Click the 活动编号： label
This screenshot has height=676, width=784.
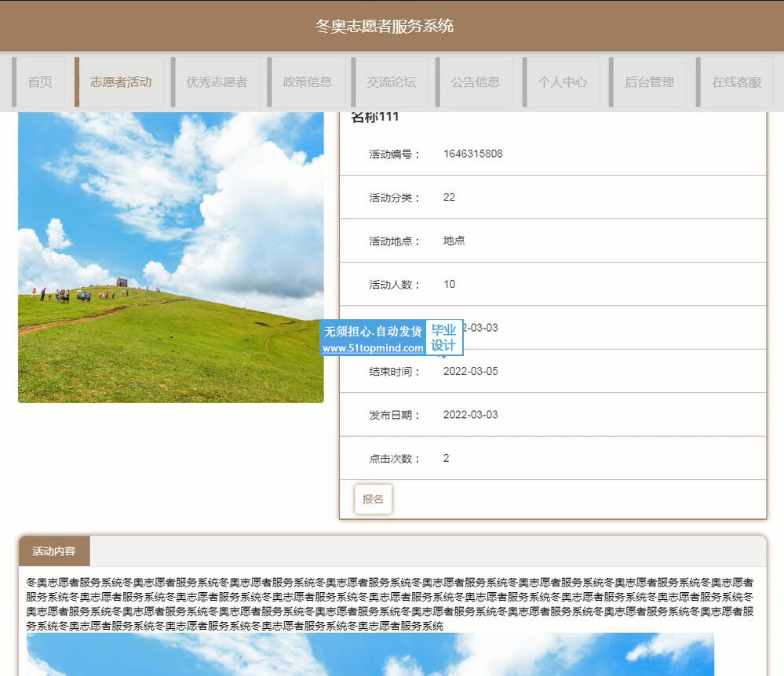(394, 154)
